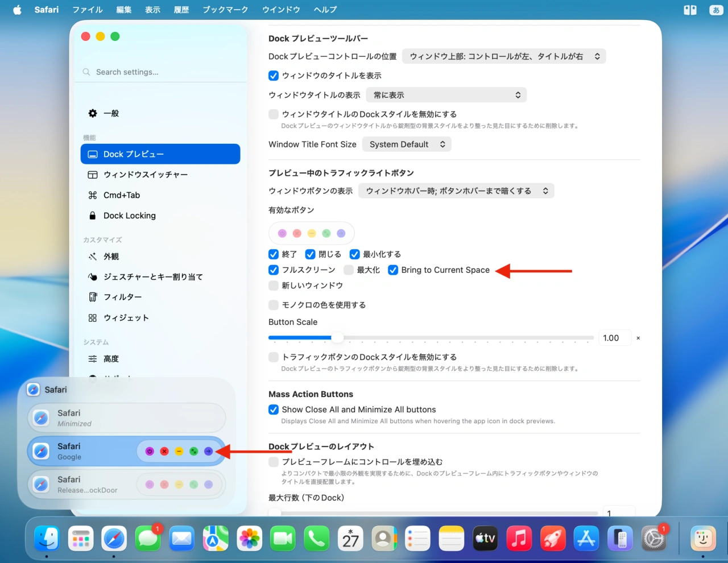728x563 pixels.
Task: Enable モノクロの色を使用する checkbox
Action: pos(274,305)
